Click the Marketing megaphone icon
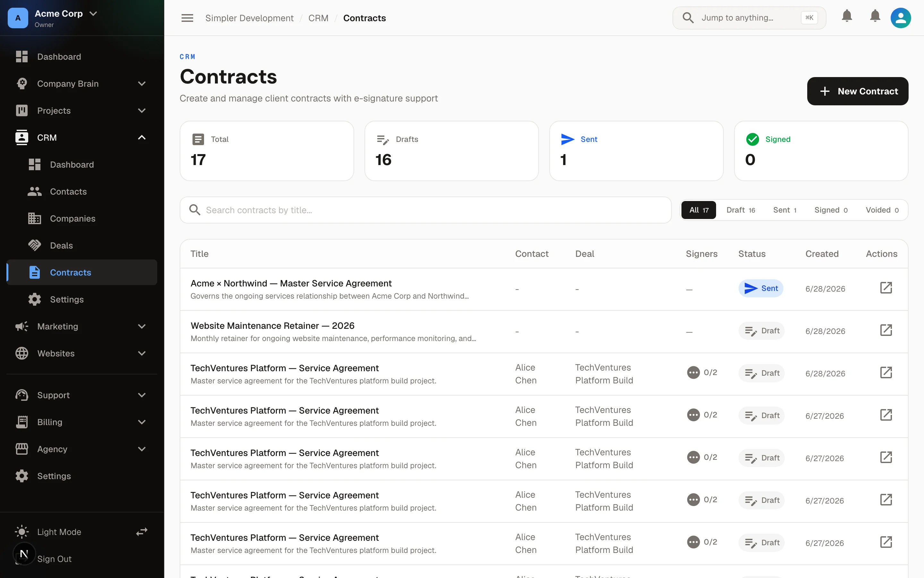924x578 pixels. click(22, 327)
